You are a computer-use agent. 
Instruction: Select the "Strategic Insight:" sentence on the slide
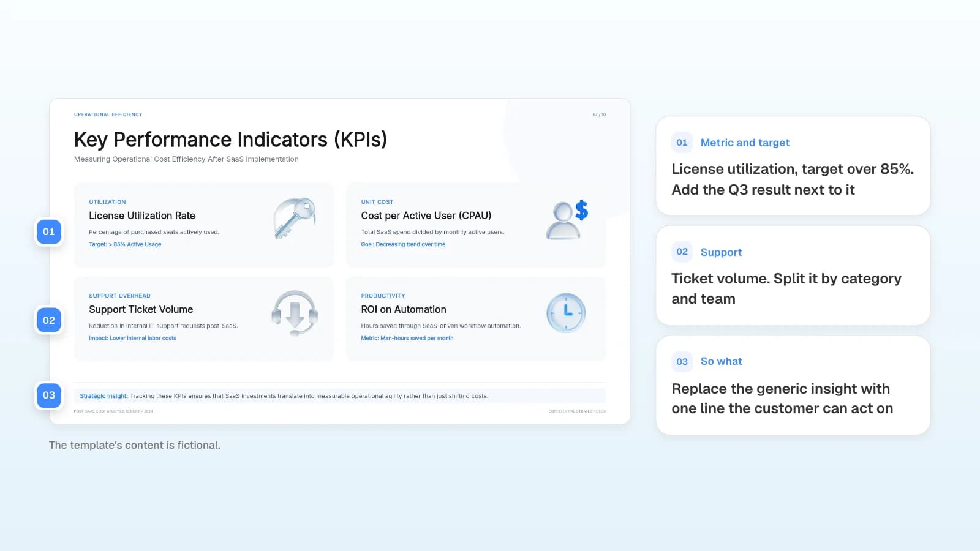click(x=284, y=396)
